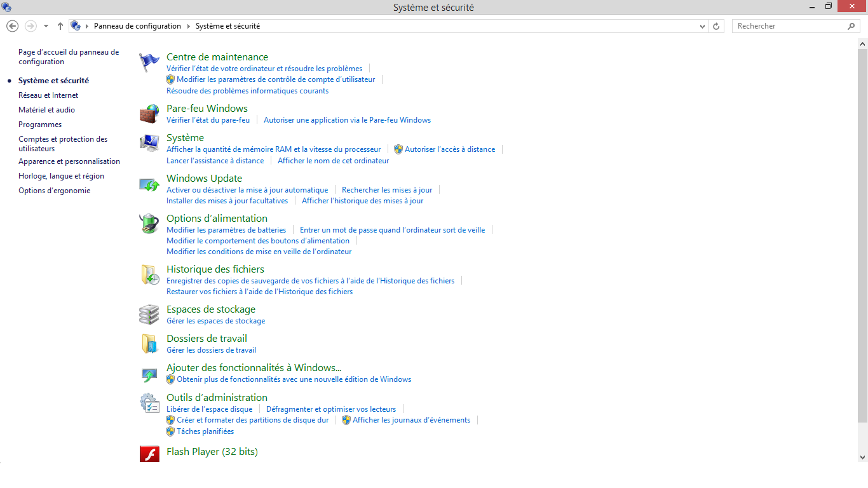Click Résoudre des problèmes informatiques courants
The width and height of the screenshot is (868, 488).
pyautogui.click(x=247, y=91)
